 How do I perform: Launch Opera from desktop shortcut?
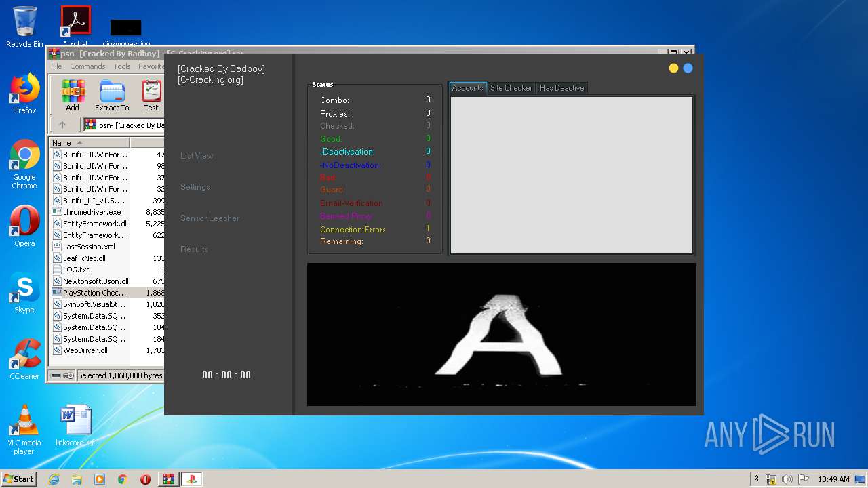point(24,226)
